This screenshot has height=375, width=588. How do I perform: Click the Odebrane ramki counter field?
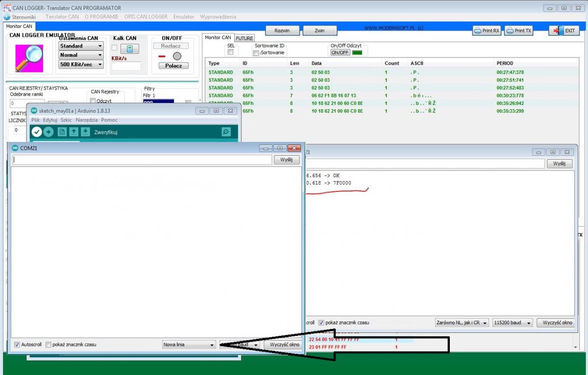point(28,103)
